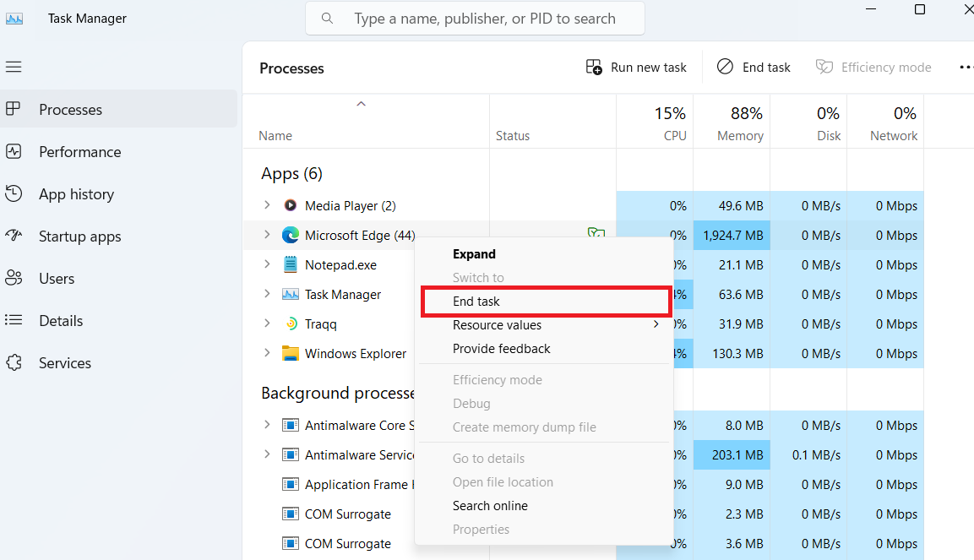The image size is (974, 560).
Task: Click End task toolbar button
Action: pyautogui.click(x=754, y=67)
